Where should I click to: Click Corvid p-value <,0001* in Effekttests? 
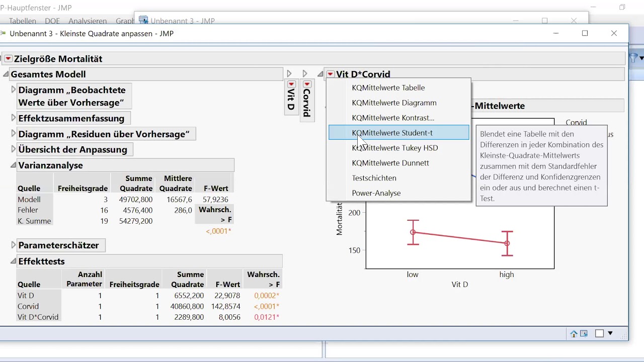(x=267, y=306)
